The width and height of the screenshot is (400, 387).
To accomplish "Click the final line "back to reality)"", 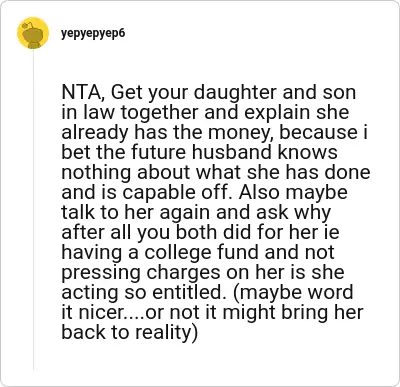I will (129, 332).
